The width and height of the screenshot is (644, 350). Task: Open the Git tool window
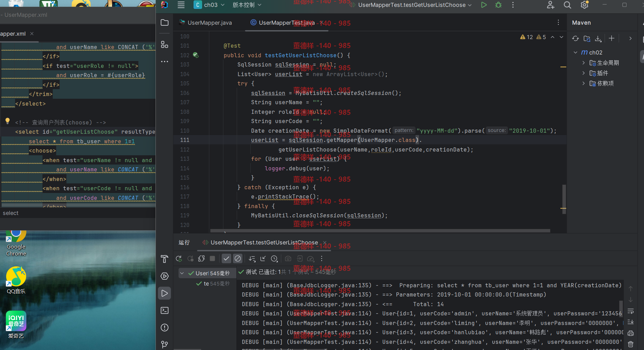click(165, 344)
